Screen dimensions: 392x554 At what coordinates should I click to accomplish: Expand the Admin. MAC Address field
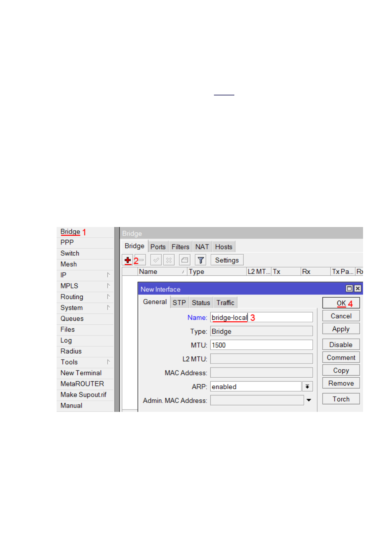coord(309,400)
